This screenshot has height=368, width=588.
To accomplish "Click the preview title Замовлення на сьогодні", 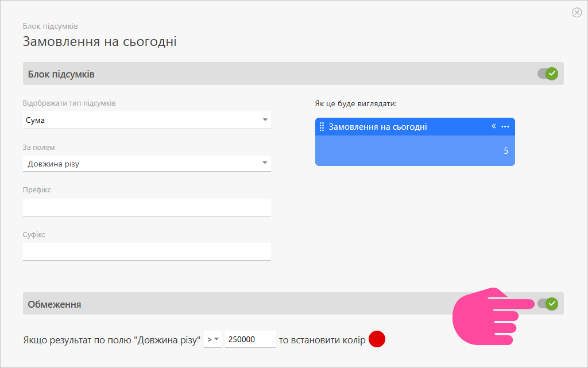I will click(x=378, y=127).
